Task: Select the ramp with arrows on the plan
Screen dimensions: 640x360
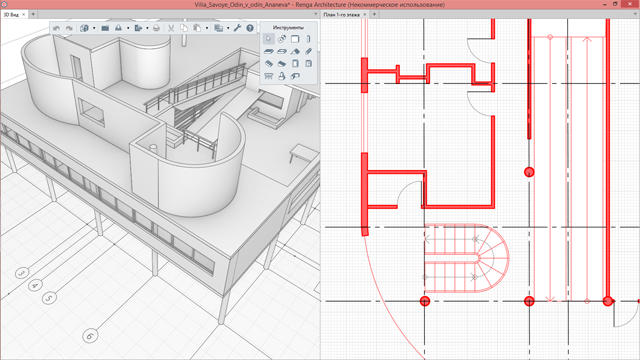Action: pos(569,169)
